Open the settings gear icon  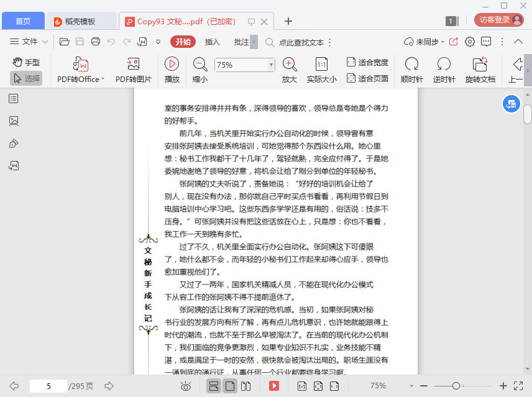coord(470,42)
